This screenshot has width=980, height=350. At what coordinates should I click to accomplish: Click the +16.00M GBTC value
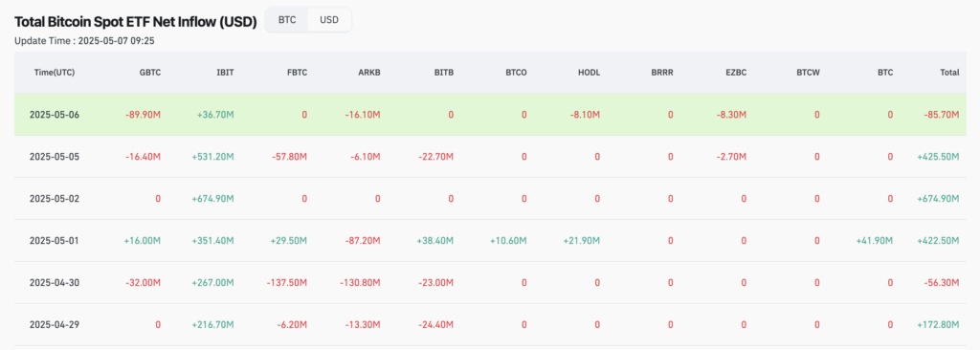click(x=143, y=241)
